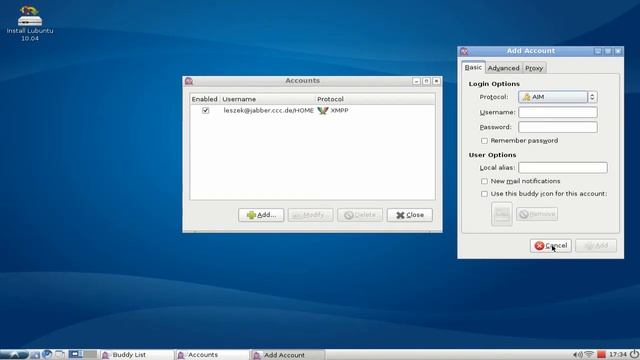Image resolution: width=640 pixels, height=360 pixels.
Task: Close the Accounts window with Close button
Action: pyautogui.click(x=410, y=215)
